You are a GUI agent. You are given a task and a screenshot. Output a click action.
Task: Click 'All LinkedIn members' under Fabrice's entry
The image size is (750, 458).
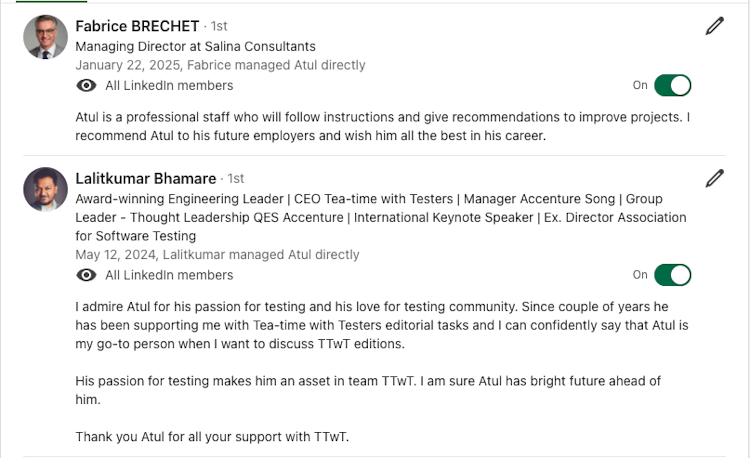click(x=169, y=86)
